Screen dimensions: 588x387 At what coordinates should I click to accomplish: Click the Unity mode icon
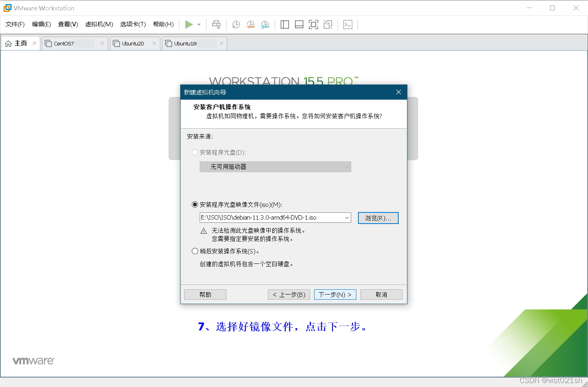click(328, 25)
